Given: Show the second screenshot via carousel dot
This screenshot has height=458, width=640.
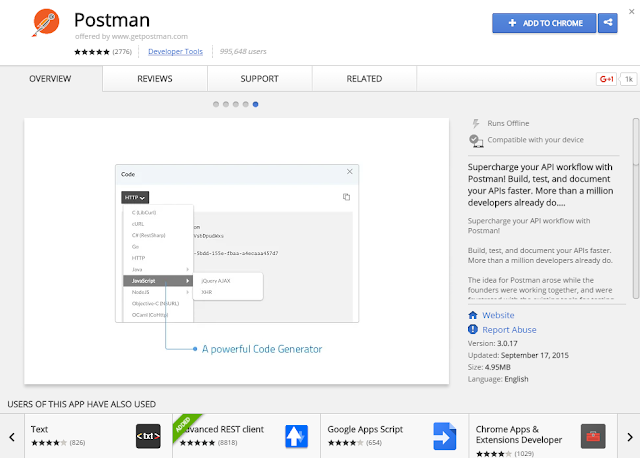Looking at the screenshot, I should [226, 104].
